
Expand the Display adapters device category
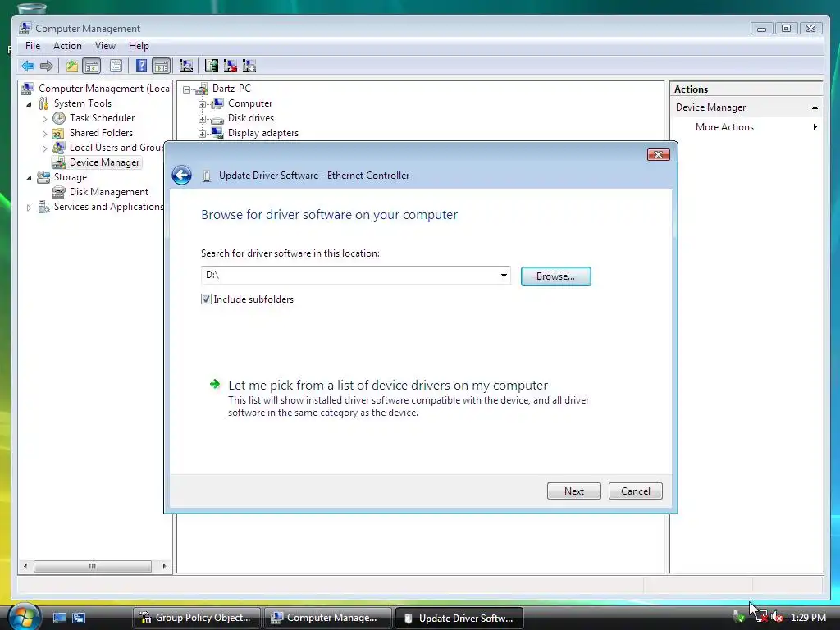point(202,134)
